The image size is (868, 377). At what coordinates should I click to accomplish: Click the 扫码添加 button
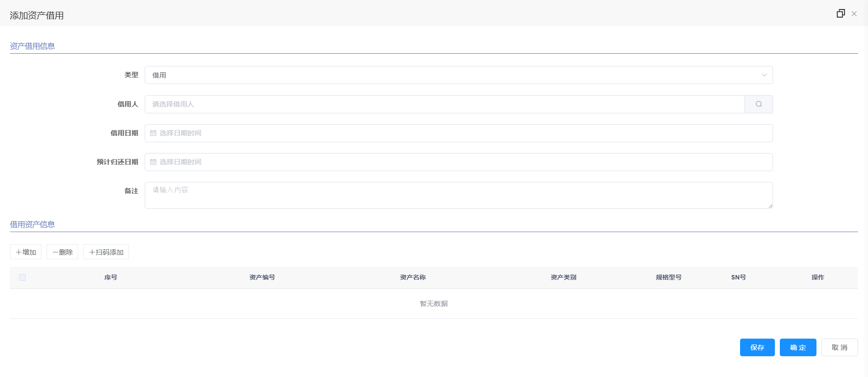pos(106,252)
